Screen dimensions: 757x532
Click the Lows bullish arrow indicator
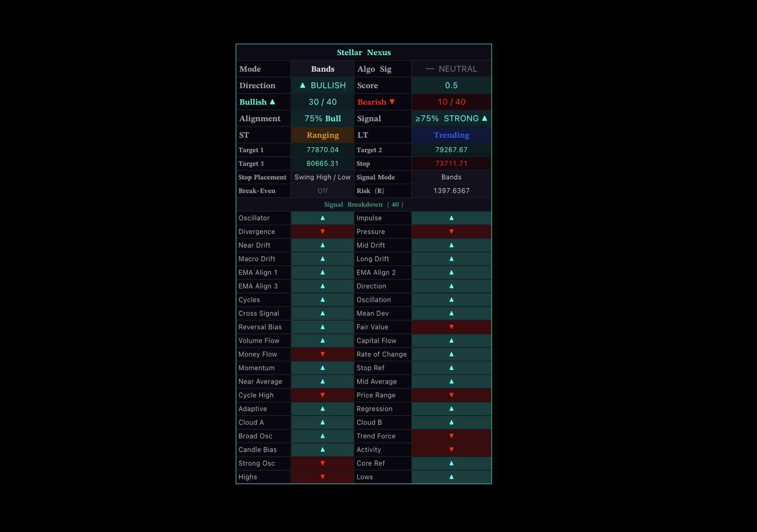pyautogui.click(x=451, y=477)
